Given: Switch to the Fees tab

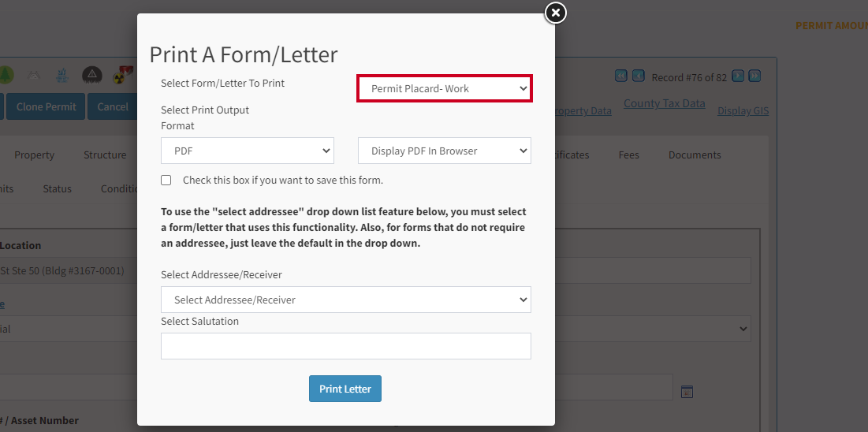Looking at the screenshot, I should 629,155.
